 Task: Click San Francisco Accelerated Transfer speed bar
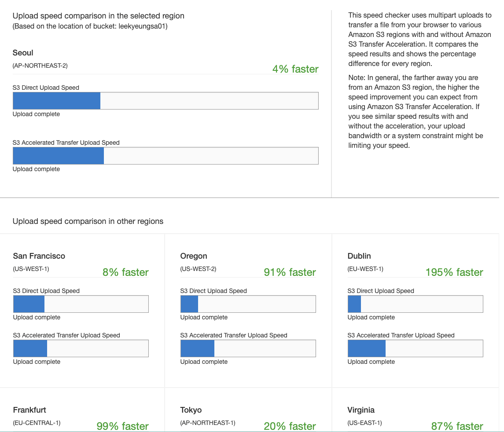pyautogui.click(x=81, y=348)
